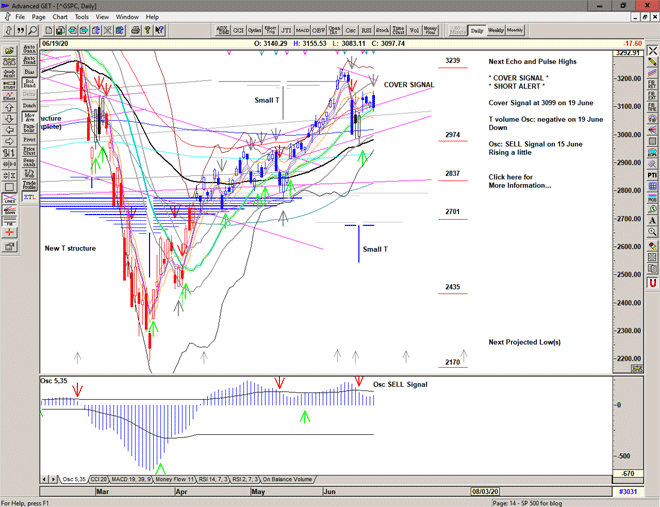The width and height of the screenshot is (660, 507).
Task: Click the context help arrow-question icon
Action: (x=159, y=30)
